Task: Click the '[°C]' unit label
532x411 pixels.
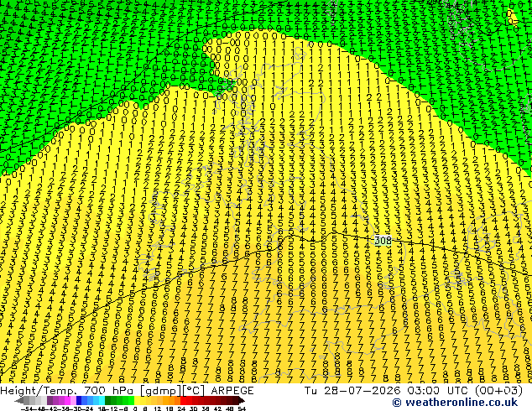Action: 194,391
